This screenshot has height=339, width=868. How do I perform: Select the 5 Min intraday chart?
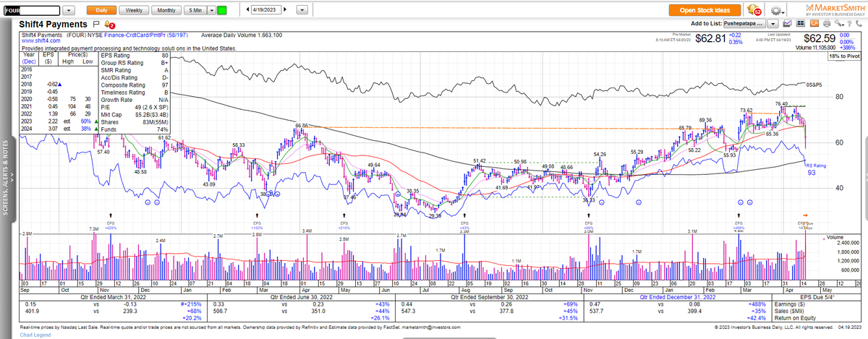click(195, 11)
